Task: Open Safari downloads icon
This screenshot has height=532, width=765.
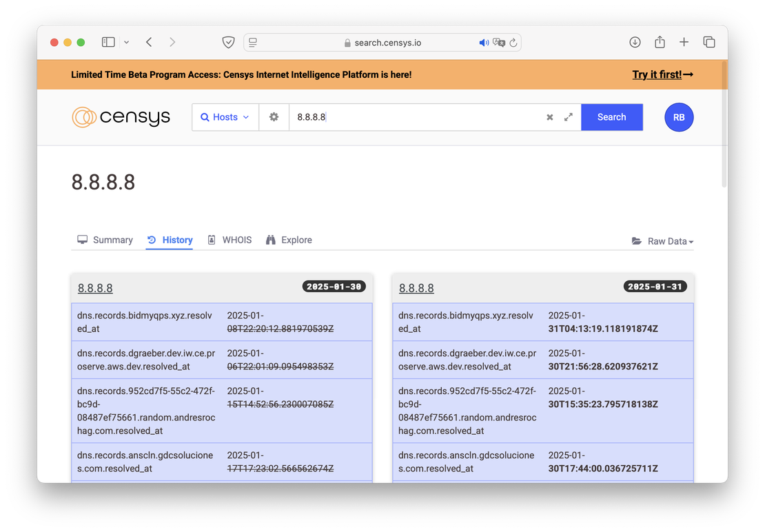Action: tap(635, 42)
